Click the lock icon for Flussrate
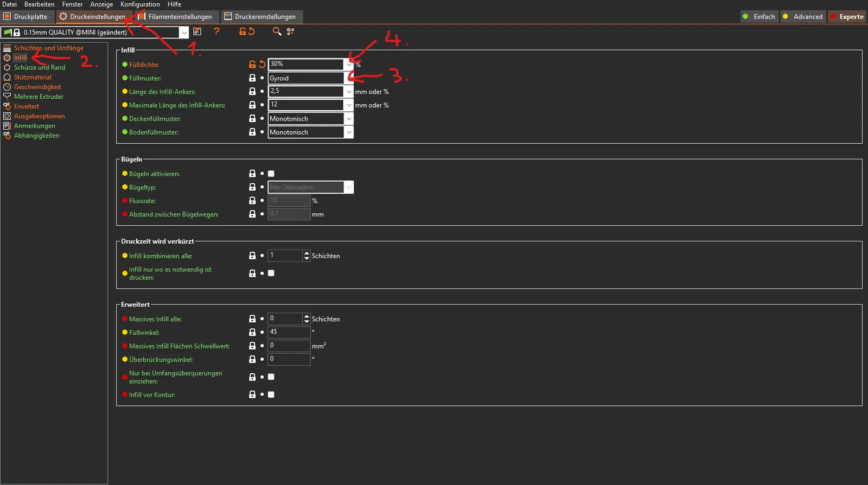This screenshot has height=485, width=868. (252, 201)
